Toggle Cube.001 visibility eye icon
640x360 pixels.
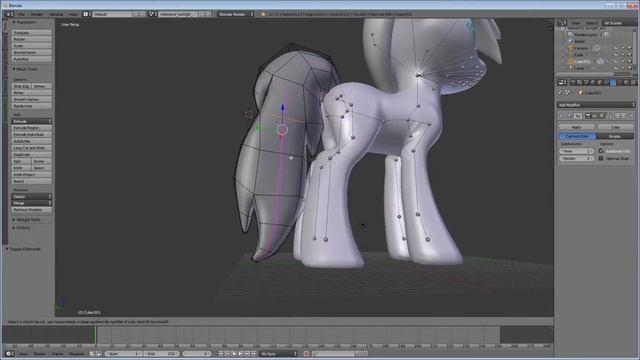(x=616, y=61)
